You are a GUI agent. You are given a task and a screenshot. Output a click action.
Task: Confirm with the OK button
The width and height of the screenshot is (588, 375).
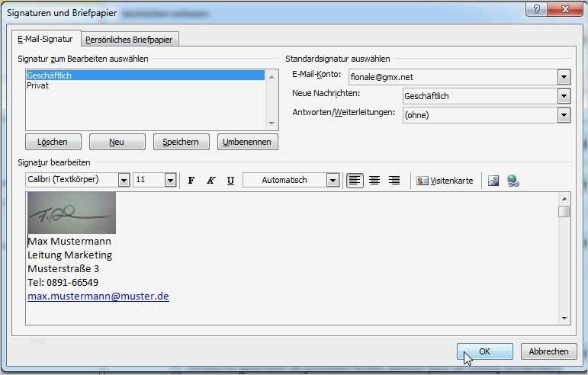click(485, 351)
